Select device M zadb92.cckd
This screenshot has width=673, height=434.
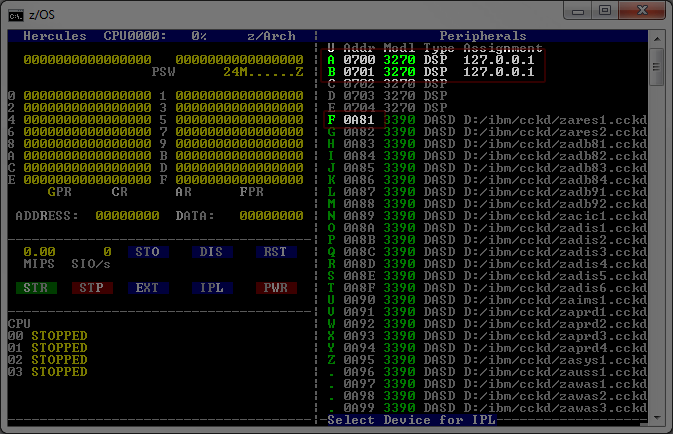click(x=487, y=204)
